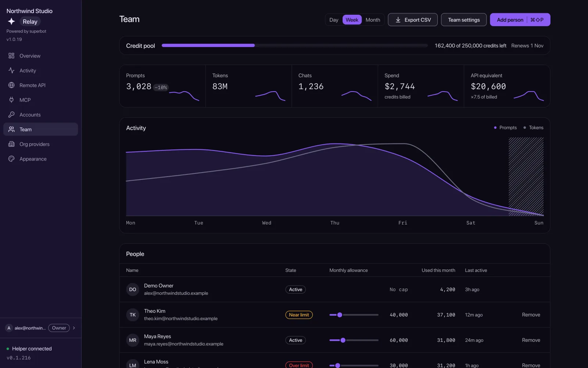The height and width of the screenshot is (368, 588).
Task: Click the MCP plug icon
Action: click(x=11, y=100)
